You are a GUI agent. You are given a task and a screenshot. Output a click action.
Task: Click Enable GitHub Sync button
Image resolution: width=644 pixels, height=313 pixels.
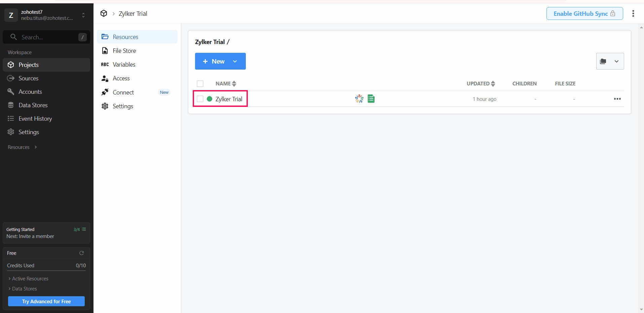tap(584, 13)
